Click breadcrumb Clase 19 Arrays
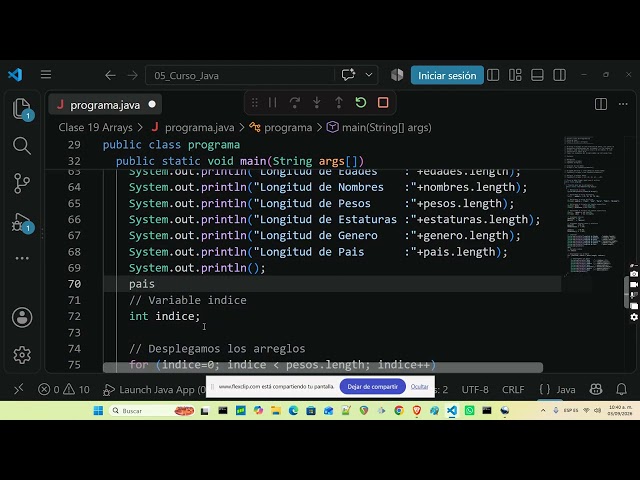This screenshot has height=480, width=640. (x=96, y=127)
